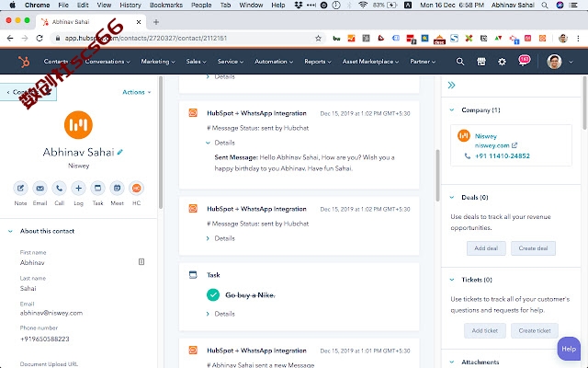Click the contact's orange avatar image

pyautogui.click(x=78, y=125)
